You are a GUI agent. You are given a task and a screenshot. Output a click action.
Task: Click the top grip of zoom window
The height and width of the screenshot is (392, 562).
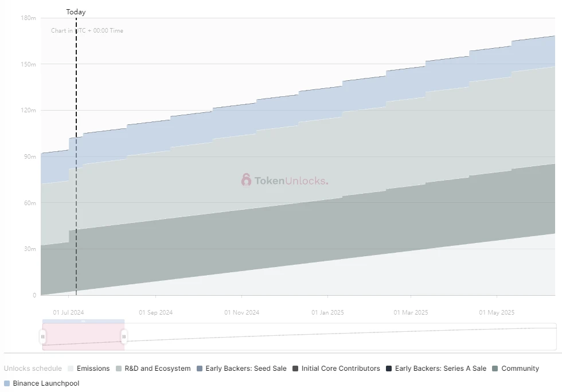click(x=83, y=322)
